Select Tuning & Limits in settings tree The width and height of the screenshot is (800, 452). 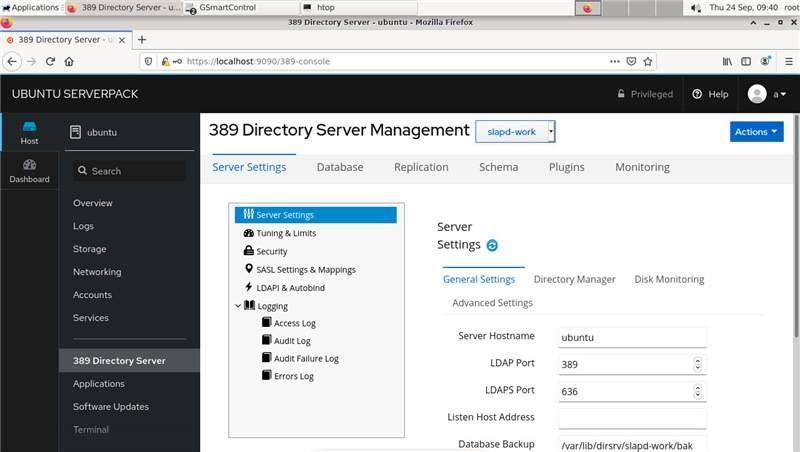[x=285, y=233]
